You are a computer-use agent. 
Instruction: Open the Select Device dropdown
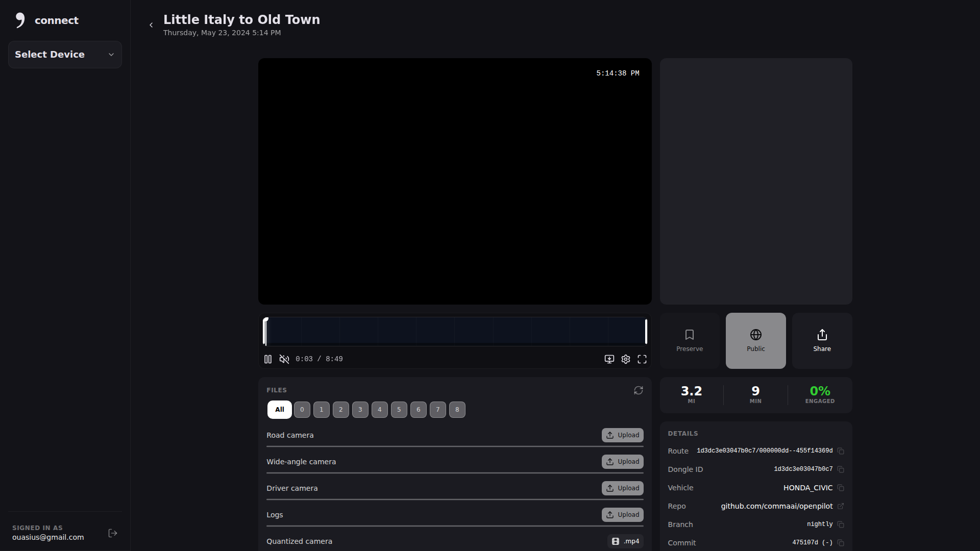point(65,55)
